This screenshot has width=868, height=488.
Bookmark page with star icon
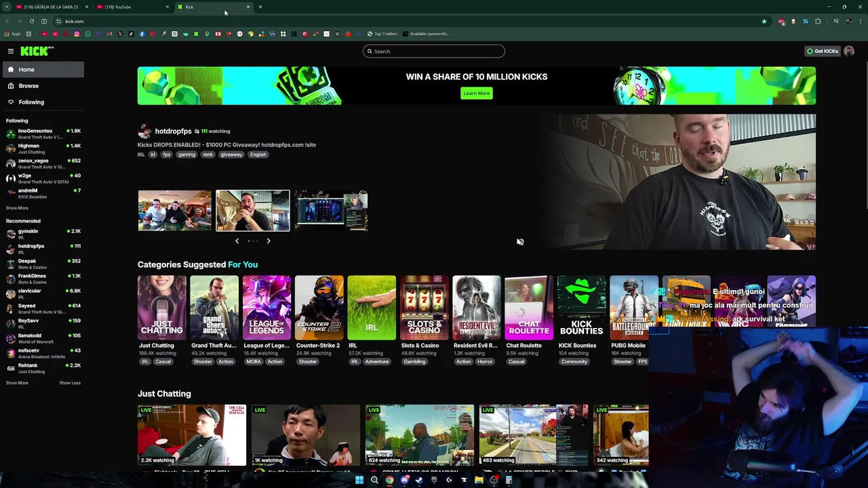(764, 21)
